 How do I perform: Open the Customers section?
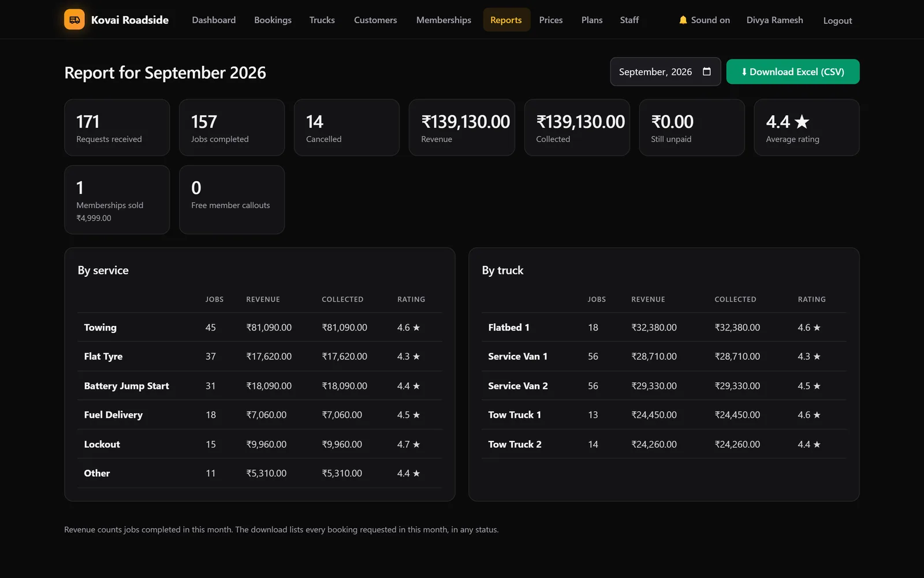[x=375, y=20]
